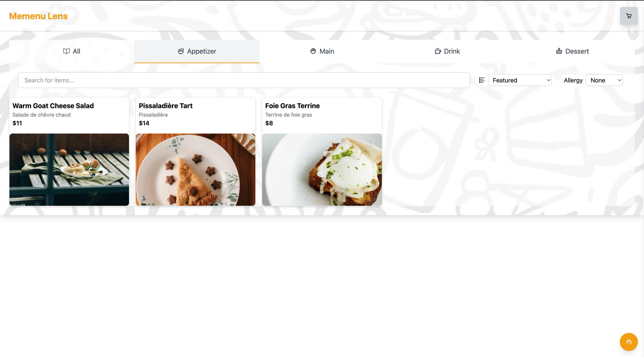Image resolution: width=644 pixels, height=357 pixels.
Task: Click the Warm Goat Cheese Salad photo
Action: (x=69, y=170)
